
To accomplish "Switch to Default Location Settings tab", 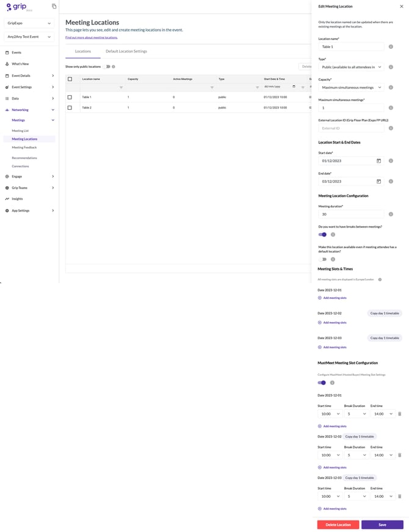I will [126, 51].
